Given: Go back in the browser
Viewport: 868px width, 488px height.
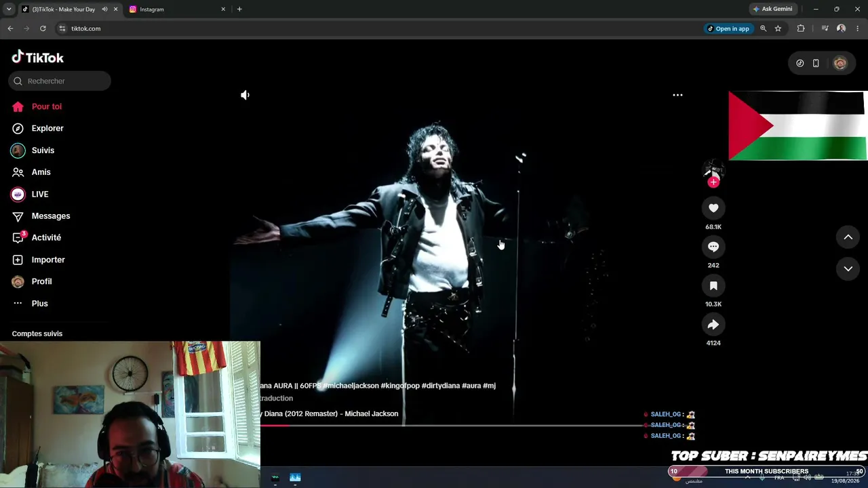Looking at the screenshot, I should pyautogui.click(x=10, y=28).
